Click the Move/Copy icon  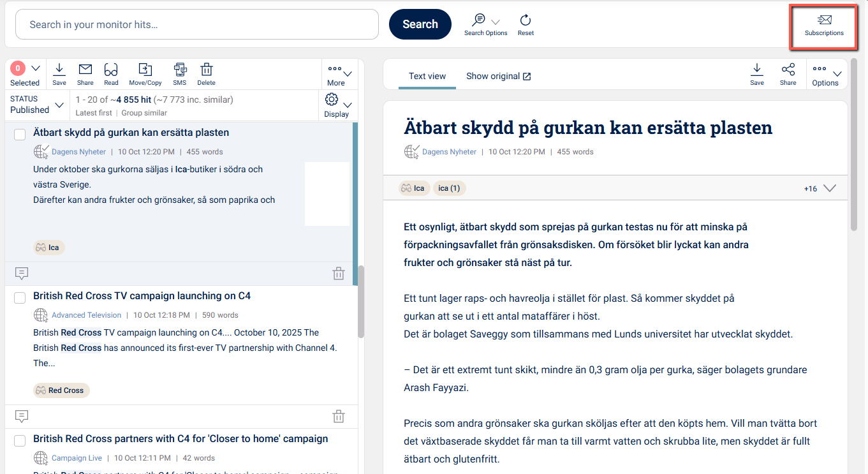pyautogui.click(x=145, y=70)
